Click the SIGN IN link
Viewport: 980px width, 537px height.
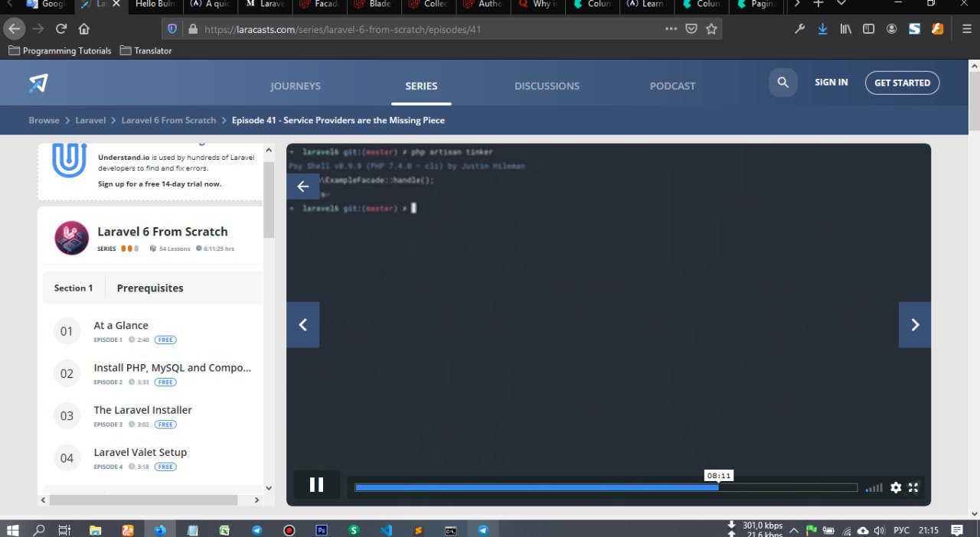coord(831,83)
